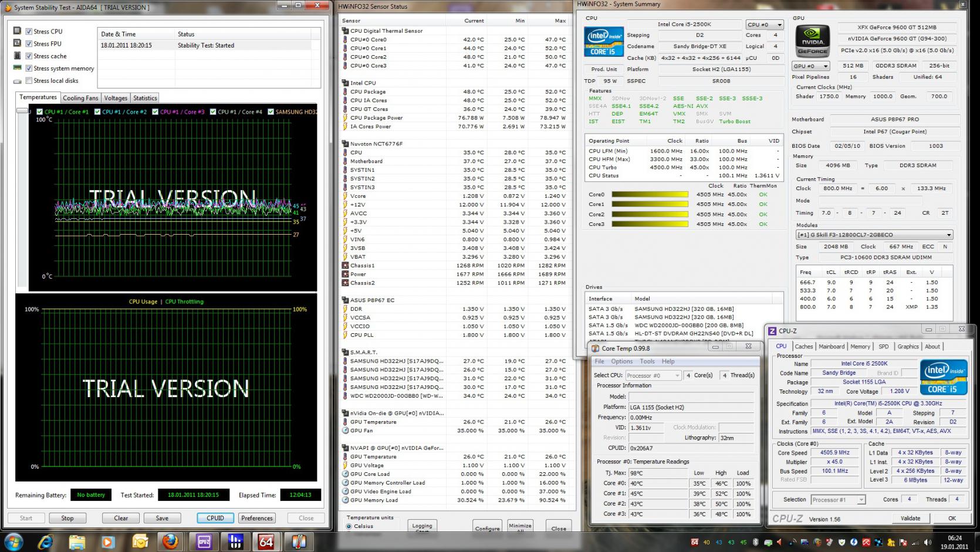980x552 pixels.
Task: Enable the Stress local disks checkbox
Action: [29, 81]
